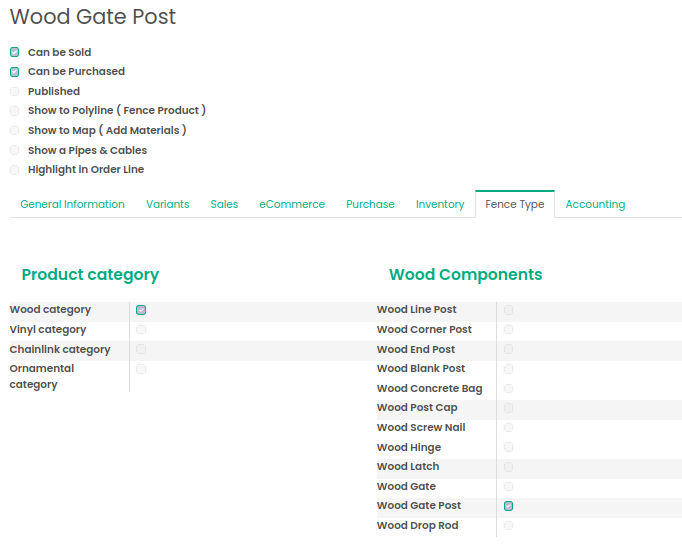Switch to the Variants tab
682x549 pixels.
[x=167, y=204]
